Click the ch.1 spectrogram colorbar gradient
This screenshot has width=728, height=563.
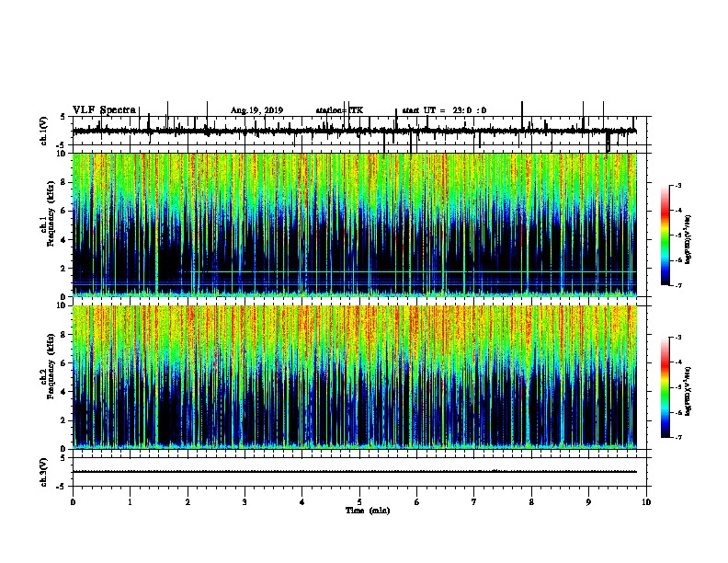[x=665, y=235]
